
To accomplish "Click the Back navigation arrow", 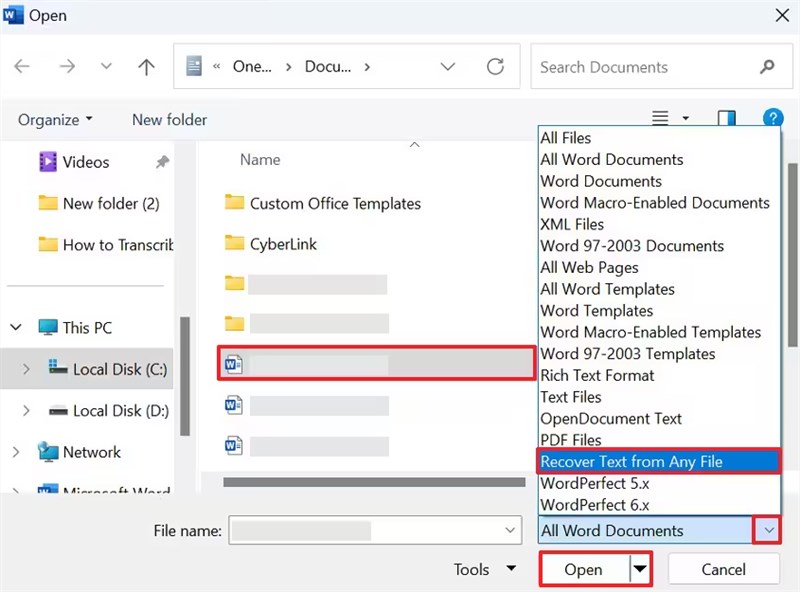I will coord(22,66).
